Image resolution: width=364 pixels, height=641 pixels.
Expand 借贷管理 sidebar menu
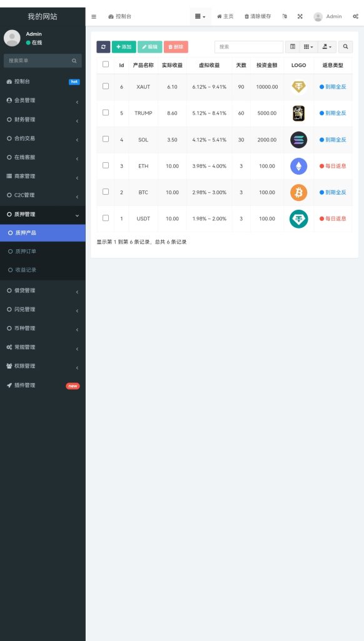click(x=43, y=290)
